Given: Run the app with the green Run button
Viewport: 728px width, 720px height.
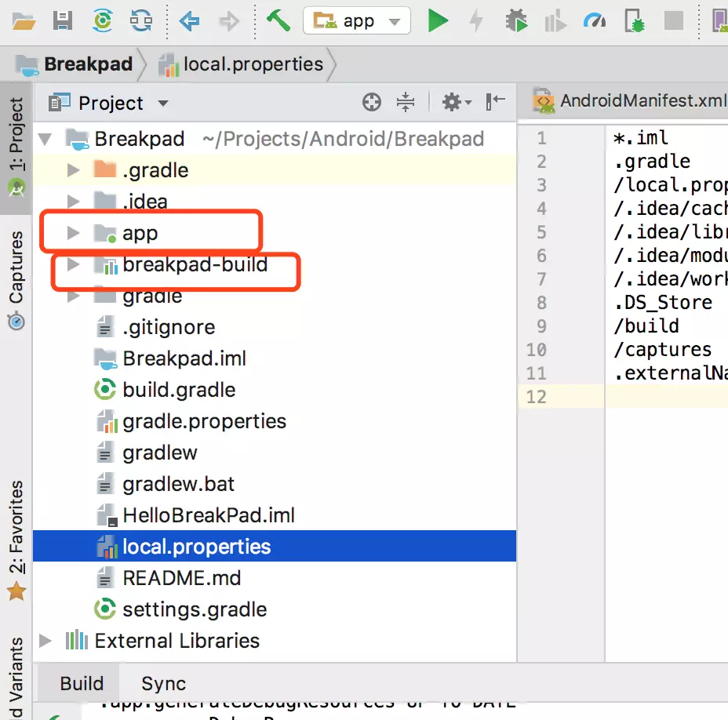Looking at the screenshot, I should 437,20.
